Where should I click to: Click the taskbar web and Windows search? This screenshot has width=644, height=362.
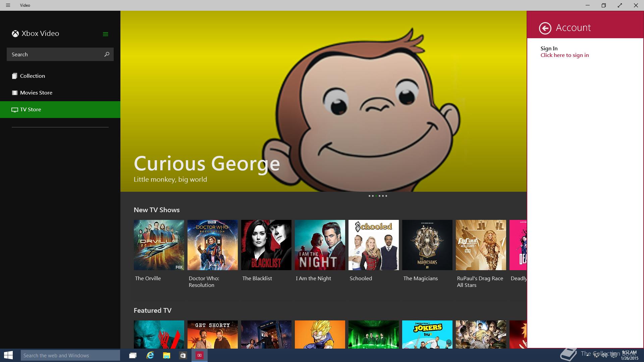(x=70, y=355)
